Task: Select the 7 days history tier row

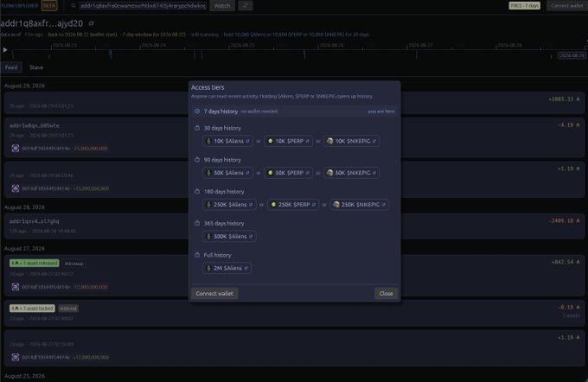Action: 294,111
